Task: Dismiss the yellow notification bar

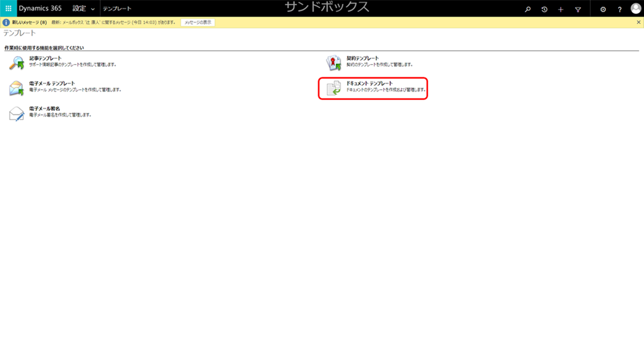Action: [x=639, y=22]
